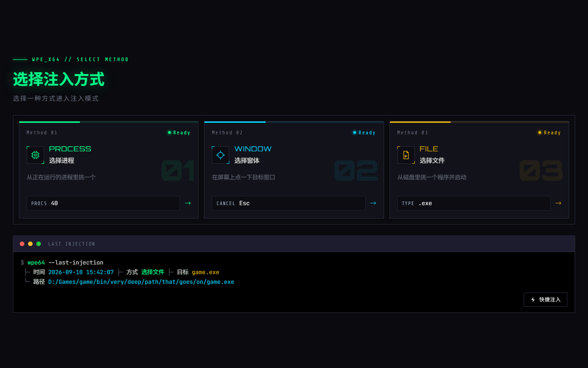Click the yellow dot in terminal header

click(x=30, y=244)
